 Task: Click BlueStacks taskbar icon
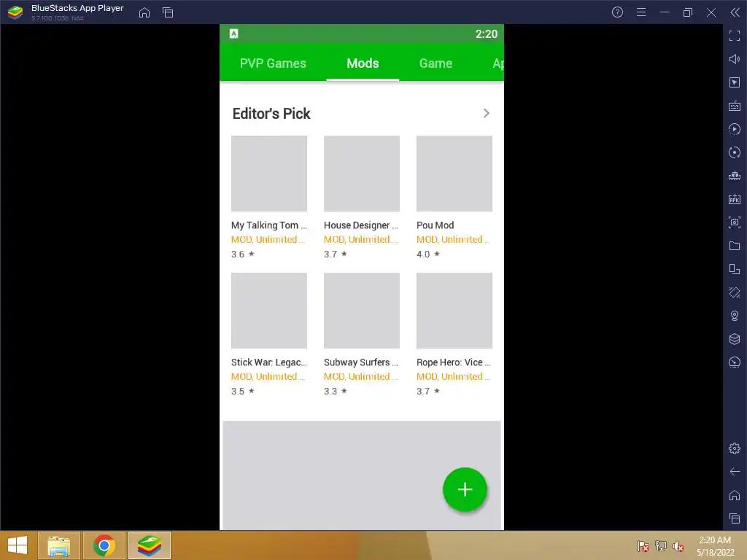pos(150,545)
